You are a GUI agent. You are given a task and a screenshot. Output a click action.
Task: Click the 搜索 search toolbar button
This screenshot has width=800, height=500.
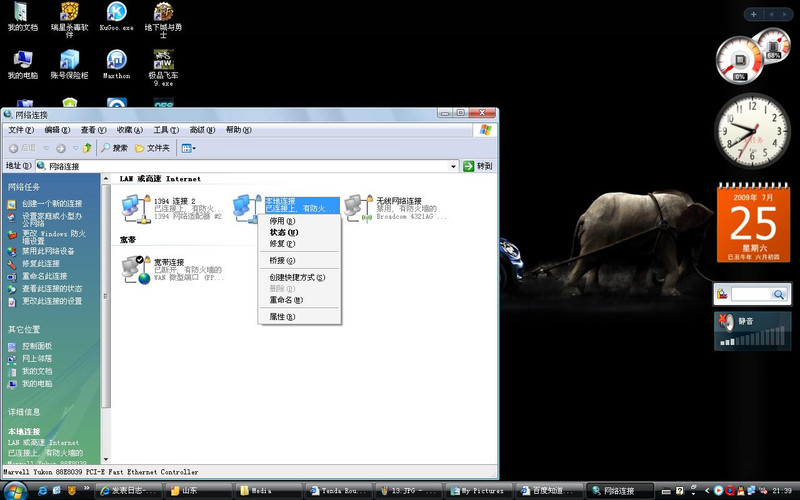pos(114,148)
